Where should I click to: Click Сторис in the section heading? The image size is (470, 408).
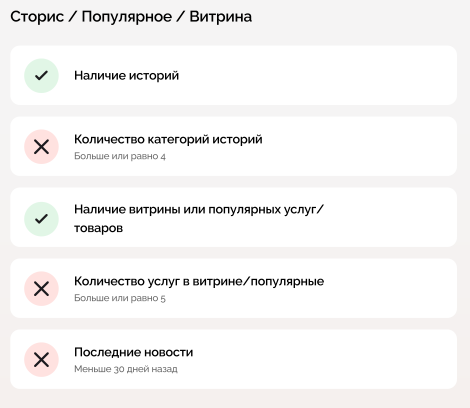click(37, 17)
